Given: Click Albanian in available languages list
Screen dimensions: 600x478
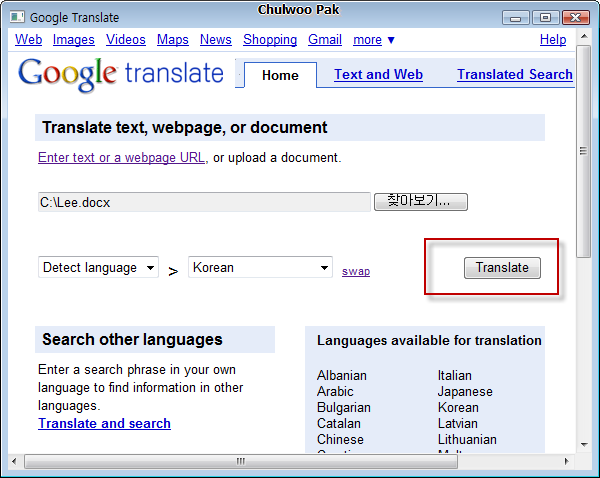Looking at the screenshot, I should (342, 375).
